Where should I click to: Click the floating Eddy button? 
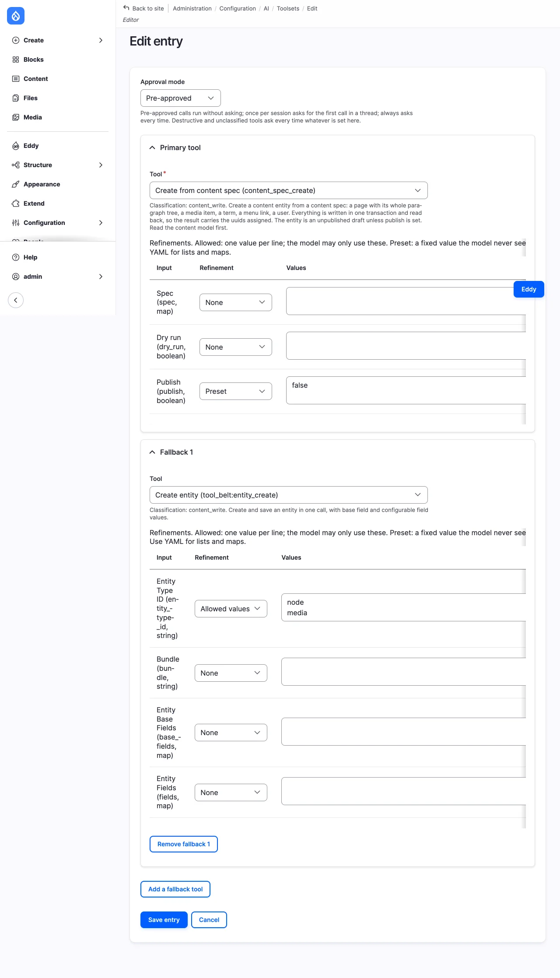pyautogui.click(x=528, y=289)
